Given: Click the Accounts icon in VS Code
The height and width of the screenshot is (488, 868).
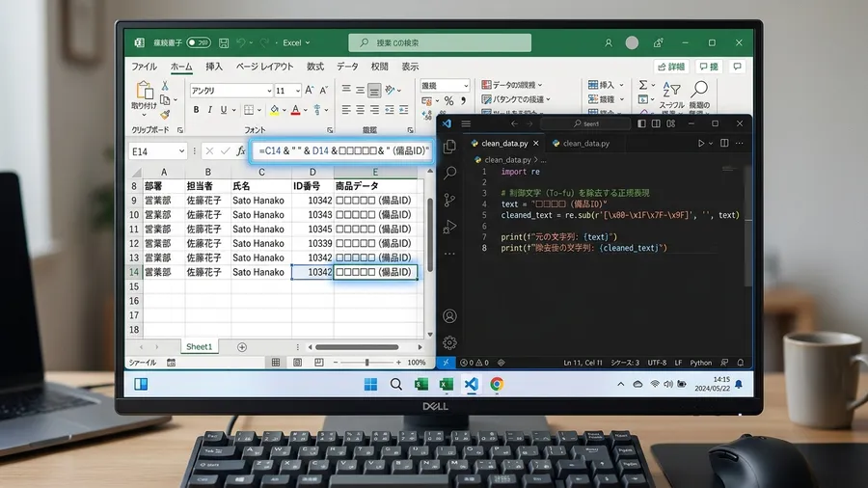Looking at the screenshot, I should (449, 316).
